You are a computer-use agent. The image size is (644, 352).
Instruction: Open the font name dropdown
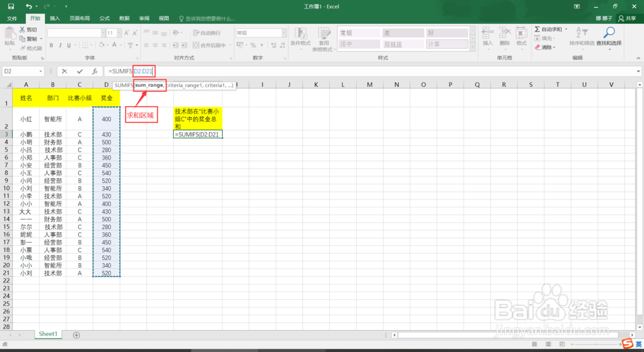click(103, 33)
